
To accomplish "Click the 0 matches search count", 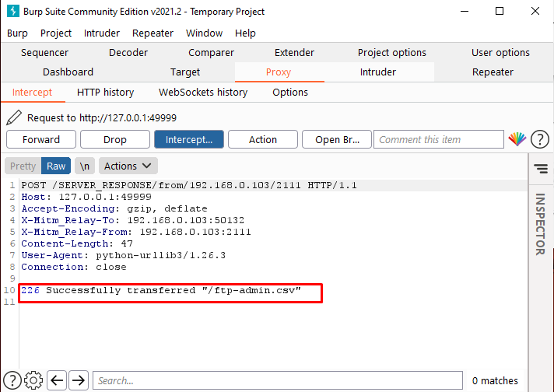I will click(495, 380).
